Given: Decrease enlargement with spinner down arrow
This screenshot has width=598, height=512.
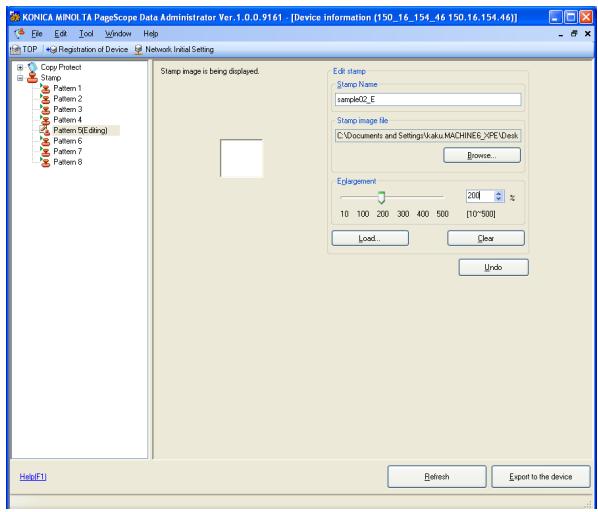Looking at the screenshot, I should (498, 199).
